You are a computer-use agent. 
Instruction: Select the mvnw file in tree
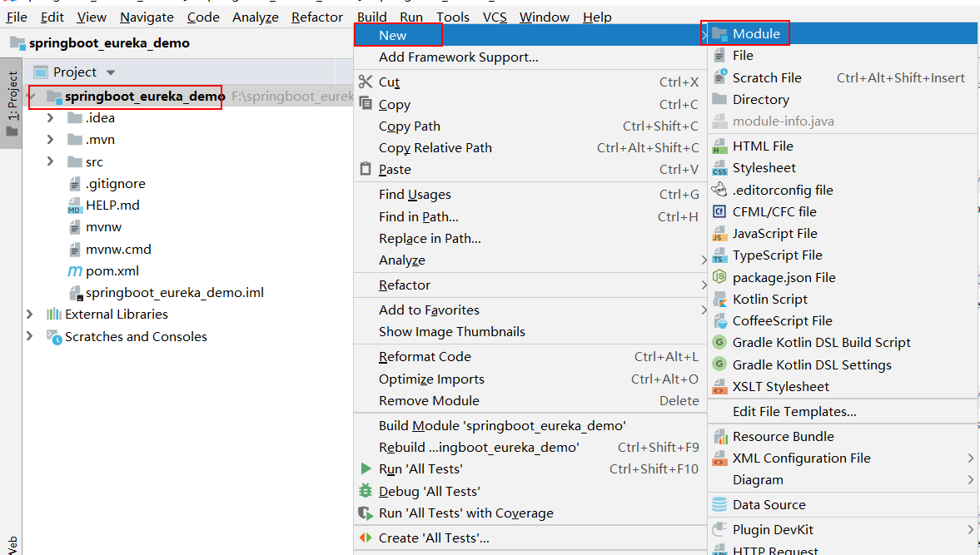click(x=104, y=227)
